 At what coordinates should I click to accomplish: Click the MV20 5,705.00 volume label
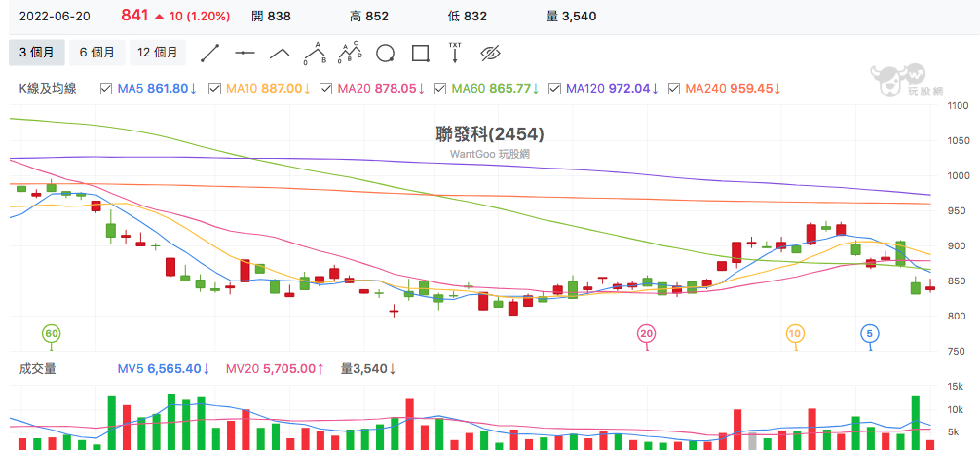(x=276, y=369)
